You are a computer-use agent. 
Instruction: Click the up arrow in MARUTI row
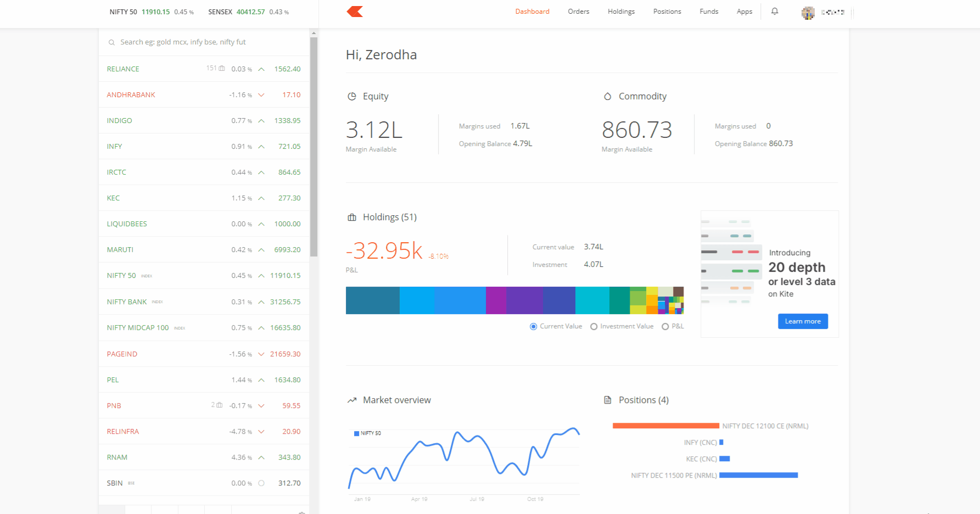click(261, 250)
